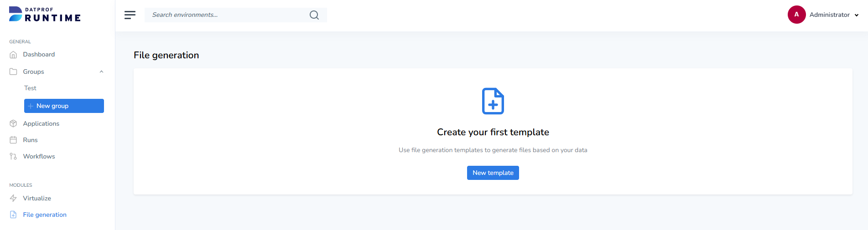Click the large file-plus template icon
The width and height of the screenshot is (868, 230).
pos(493,101)
